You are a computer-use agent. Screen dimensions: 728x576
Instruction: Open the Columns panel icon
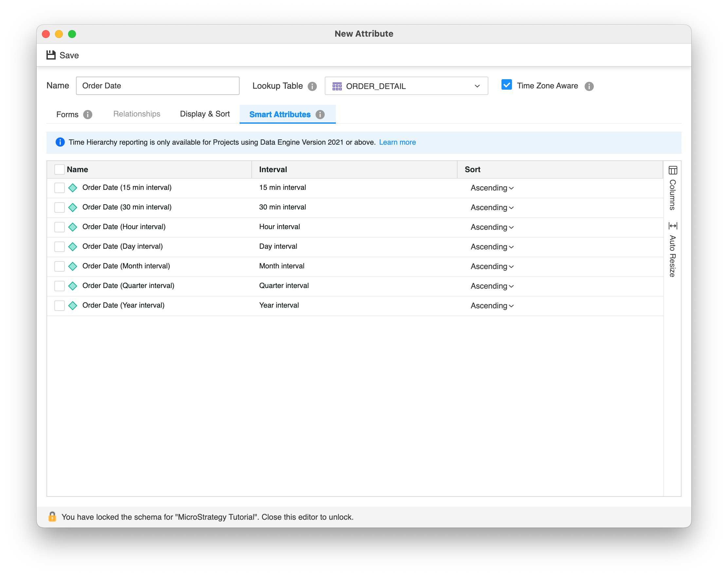[672, 170]
